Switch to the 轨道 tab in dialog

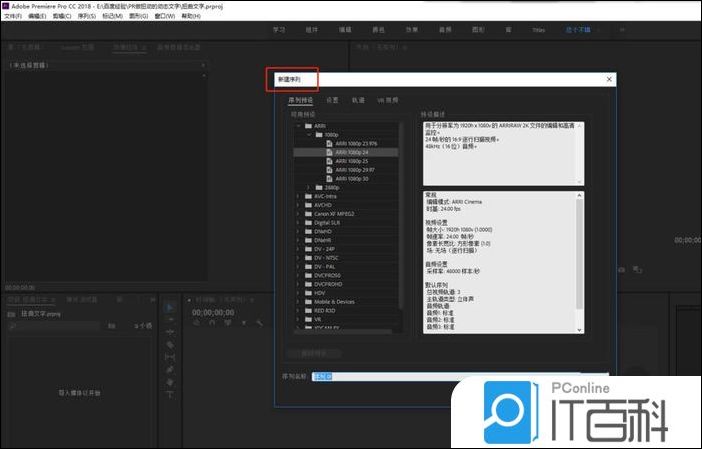coord(357,100)
